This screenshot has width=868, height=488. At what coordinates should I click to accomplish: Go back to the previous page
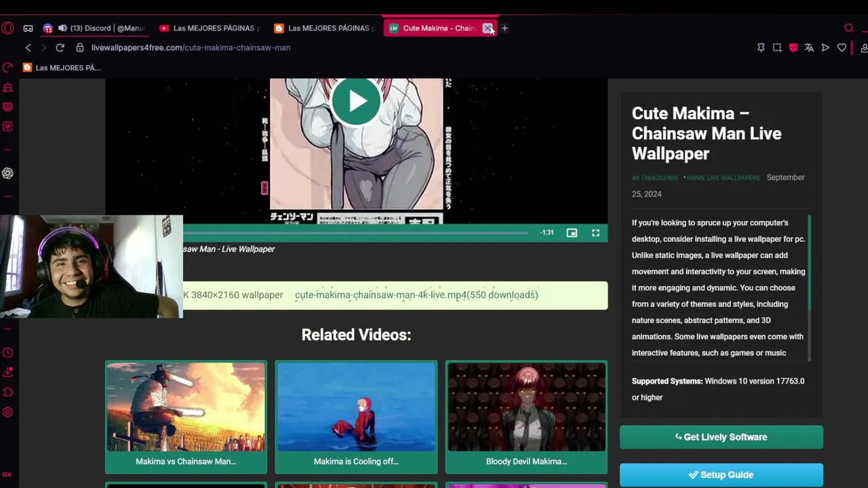click(x=28, y=47)
